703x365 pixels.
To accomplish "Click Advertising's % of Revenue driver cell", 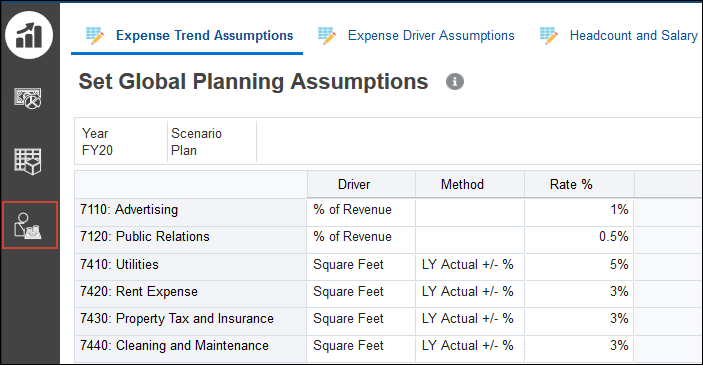I will [361, 212].
